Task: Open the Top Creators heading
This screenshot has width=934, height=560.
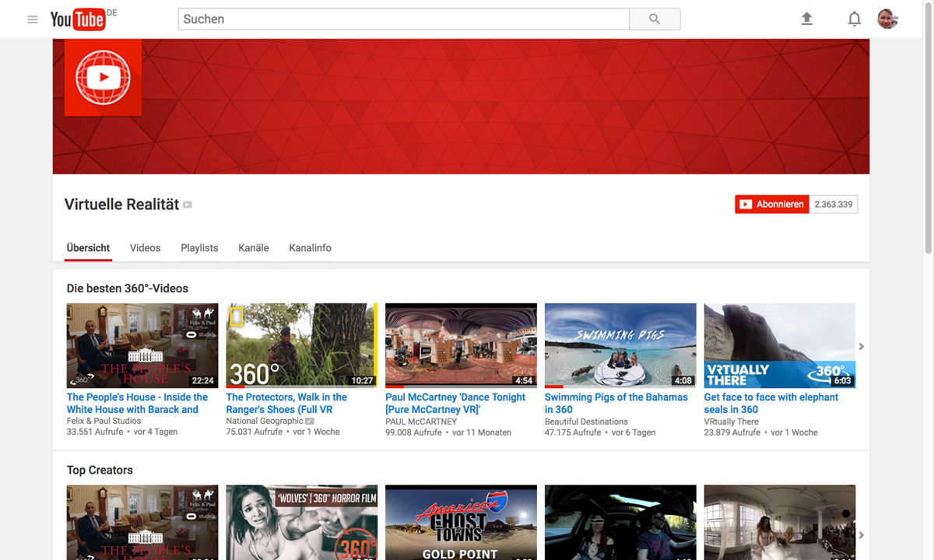Action: [100, 470]
